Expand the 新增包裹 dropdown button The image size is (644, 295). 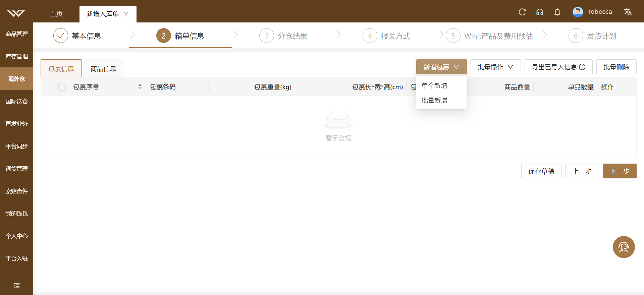point(441,67)
